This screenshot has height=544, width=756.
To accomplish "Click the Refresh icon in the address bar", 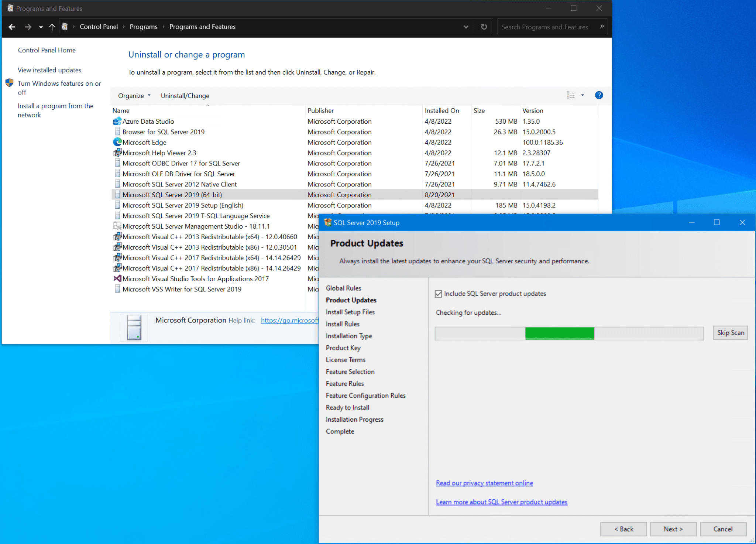I will (484, 26).
